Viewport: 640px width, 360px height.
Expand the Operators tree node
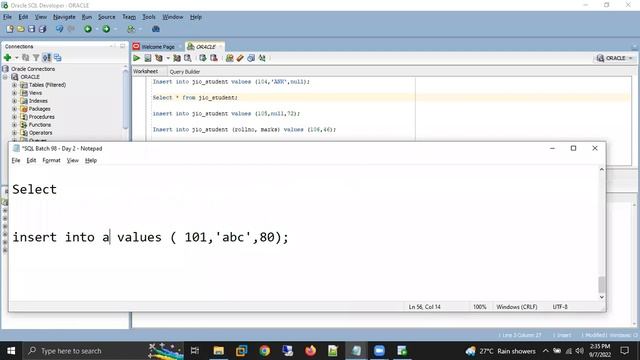[x=15, y=133]
